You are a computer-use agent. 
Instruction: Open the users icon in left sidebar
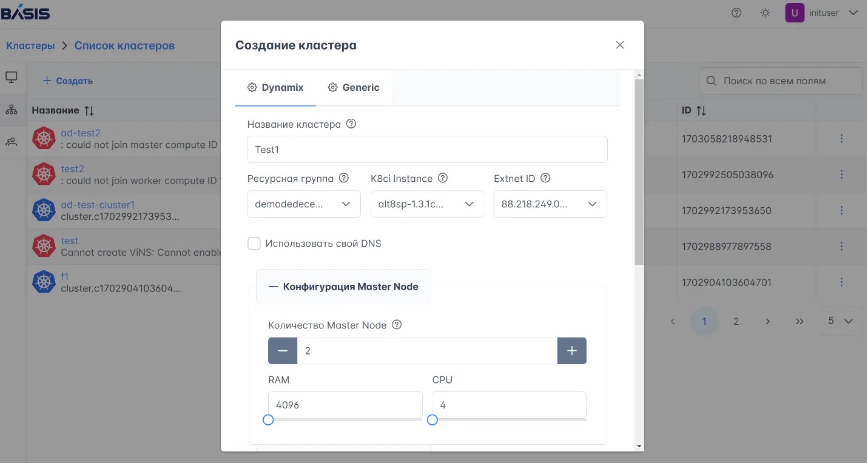tap(12, 142)
